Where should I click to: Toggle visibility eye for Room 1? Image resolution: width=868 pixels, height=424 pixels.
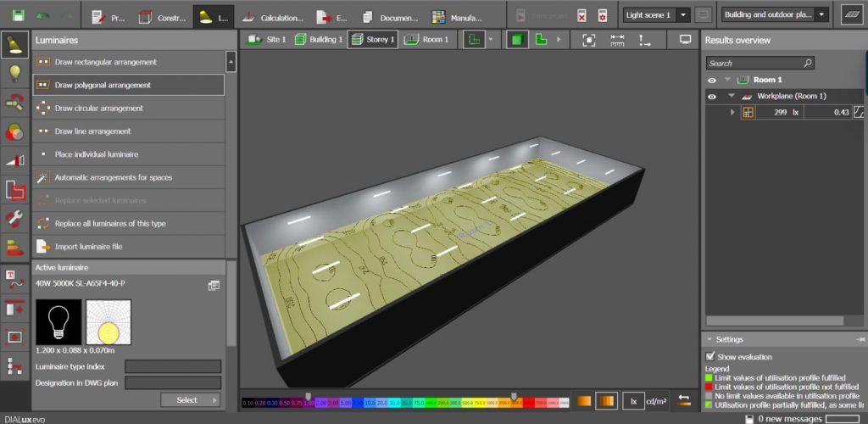[x=712, y=81]
